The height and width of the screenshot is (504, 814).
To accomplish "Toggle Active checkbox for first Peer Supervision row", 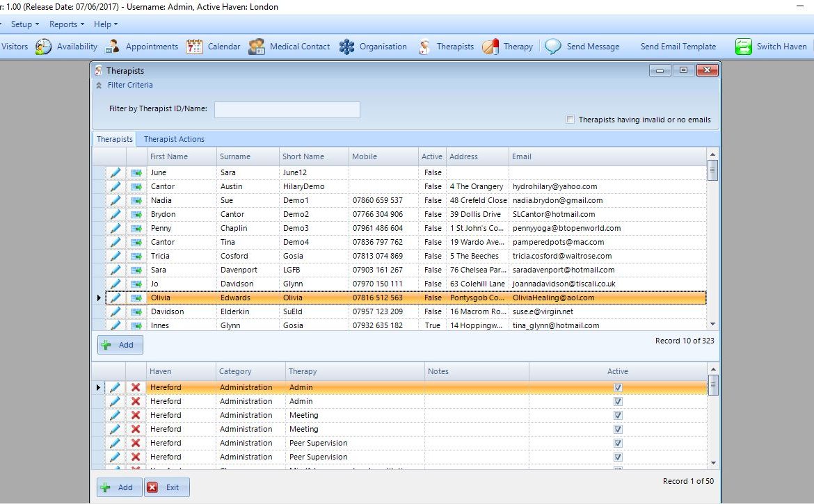I will (618, 443).
